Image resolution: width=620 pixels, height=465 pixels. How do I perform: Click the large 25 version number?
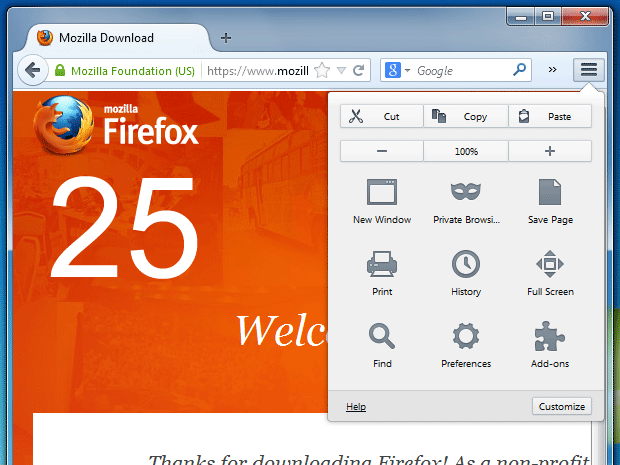(x=125, y=228)
